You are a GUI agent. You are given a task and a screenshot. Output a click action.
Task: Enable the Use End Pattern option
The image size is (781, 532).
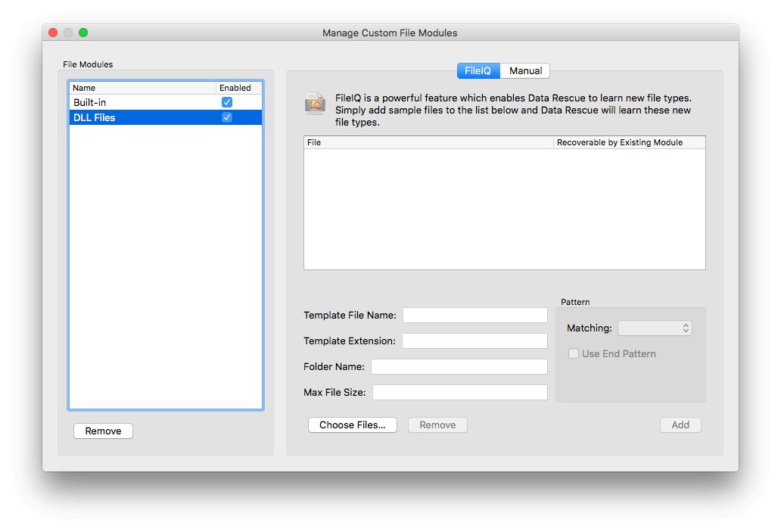point(574,353)
